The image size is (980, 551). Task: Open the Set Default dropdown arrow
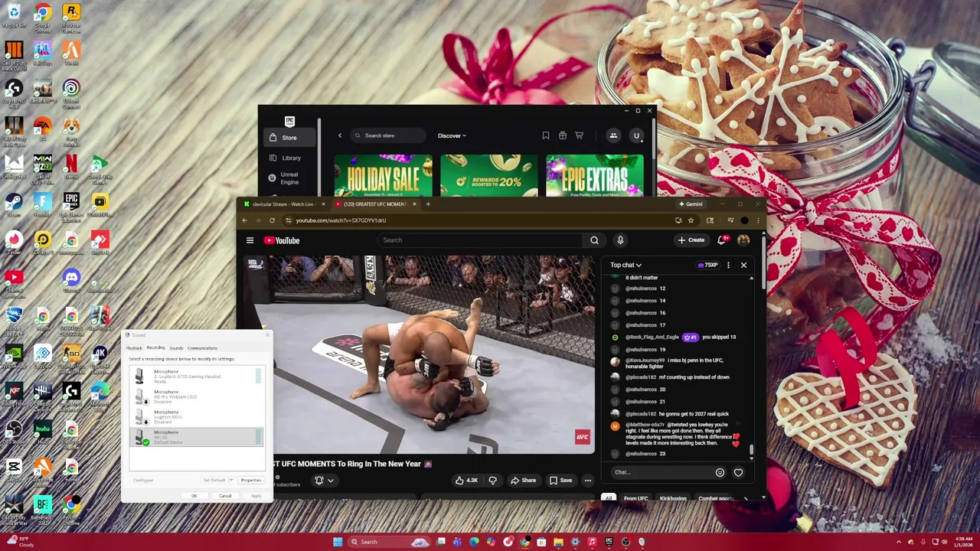(x=231, y=480)
